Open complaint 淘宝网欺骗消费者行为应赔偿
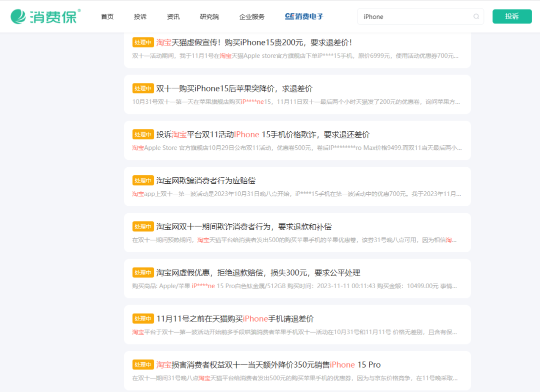The image size is (540, 392). [x=206, y=181]
